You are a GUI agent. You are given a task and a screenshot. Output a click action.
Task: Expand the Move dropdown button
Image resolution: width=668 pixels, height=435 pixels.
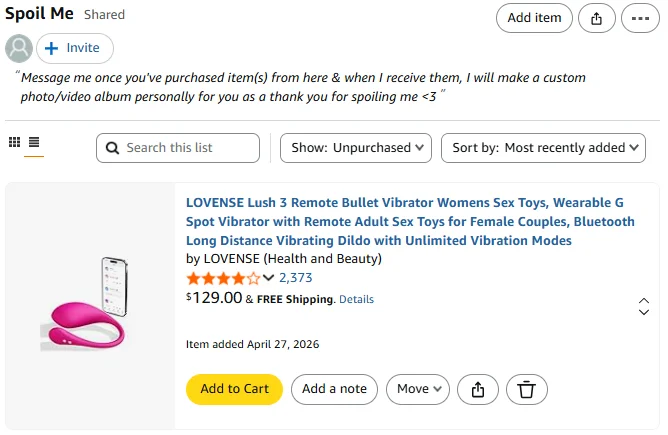point(420,389)
